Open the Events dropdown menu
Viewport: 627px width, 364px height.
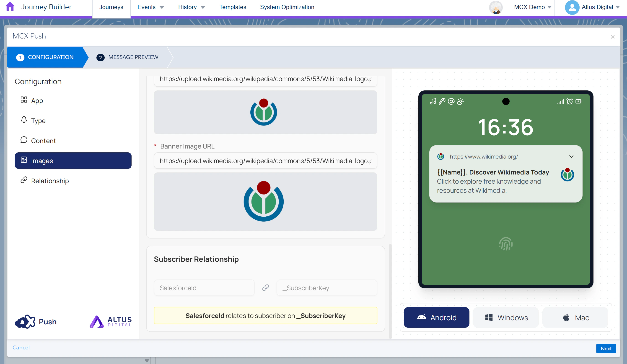[x=150, y=7]
